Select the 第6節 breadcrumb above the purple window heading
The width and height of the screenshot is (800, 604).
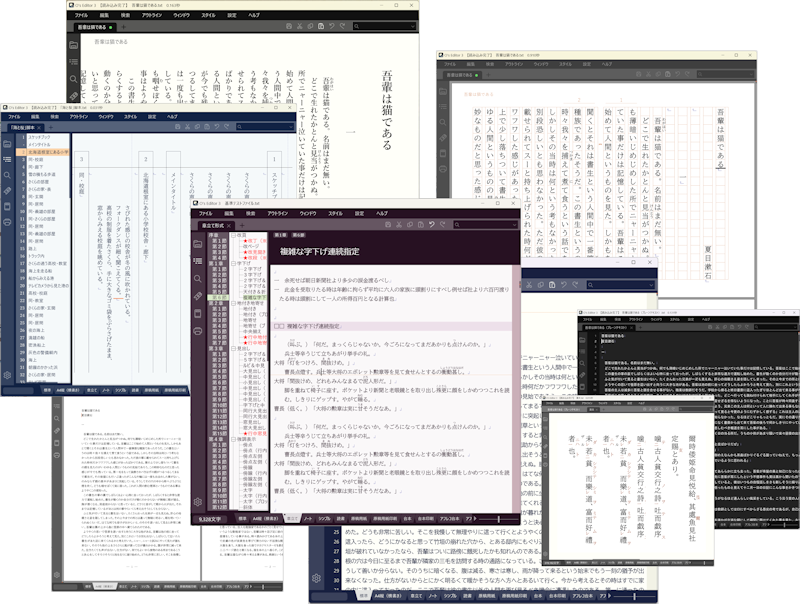pyautogui.click(x=298, y=235)
